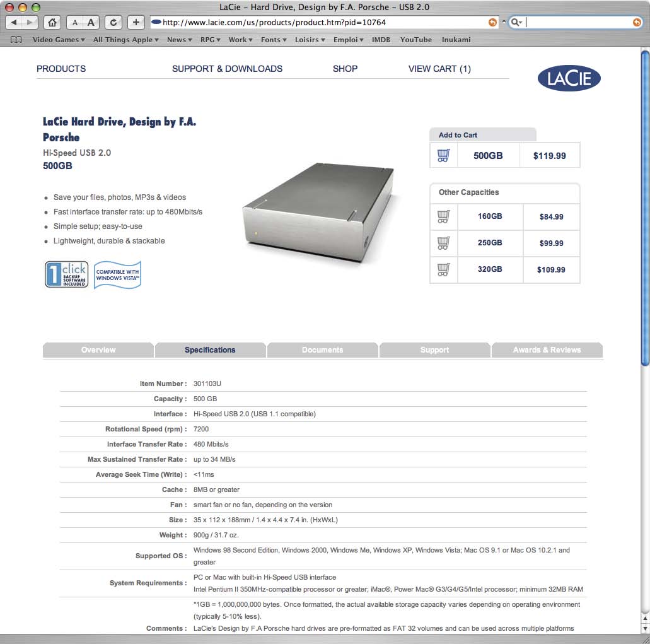The height and width of the screenshot is (644, 650).
Task: Click the Compatible with Windows Vista badge
Action: (117, 274)
